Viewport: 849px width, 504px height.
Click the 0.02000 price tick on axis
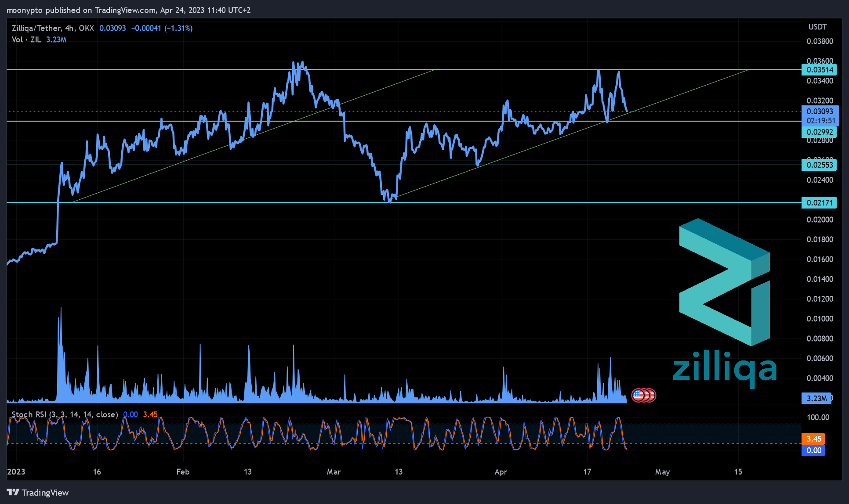click(820, 220)
